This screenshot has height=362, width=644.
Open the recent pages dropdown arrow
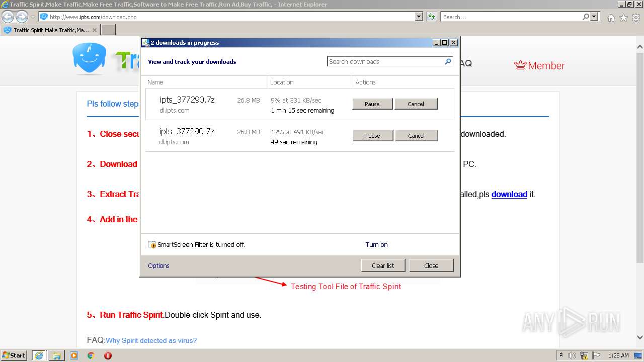pos(33,17)
